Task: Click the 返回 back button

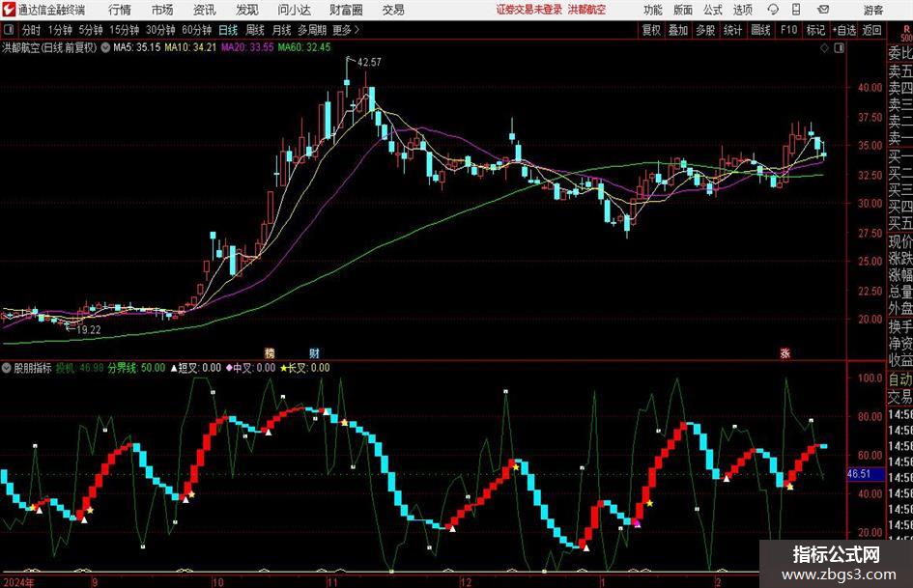Action: point(871,30)
